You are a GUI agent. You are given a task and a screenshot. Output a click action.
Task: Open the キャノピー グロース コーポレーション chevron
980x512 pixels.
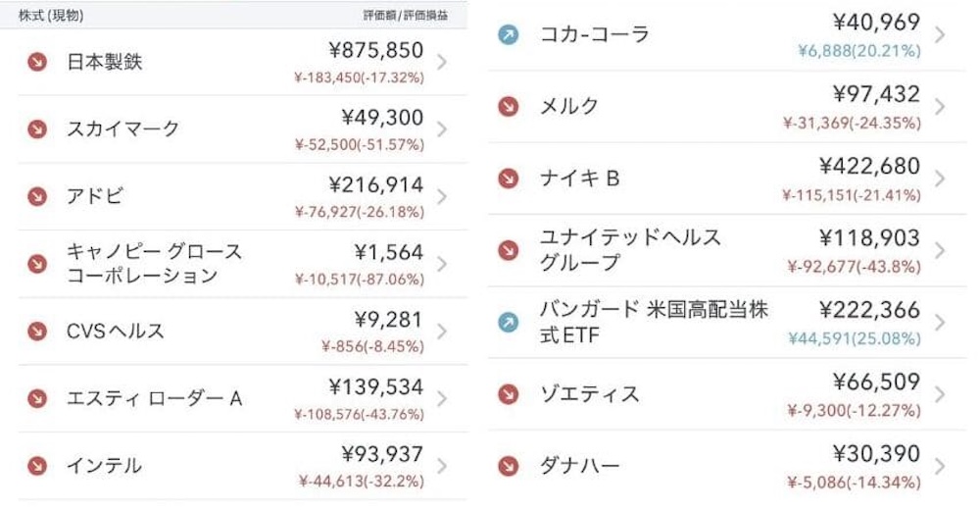442,264
